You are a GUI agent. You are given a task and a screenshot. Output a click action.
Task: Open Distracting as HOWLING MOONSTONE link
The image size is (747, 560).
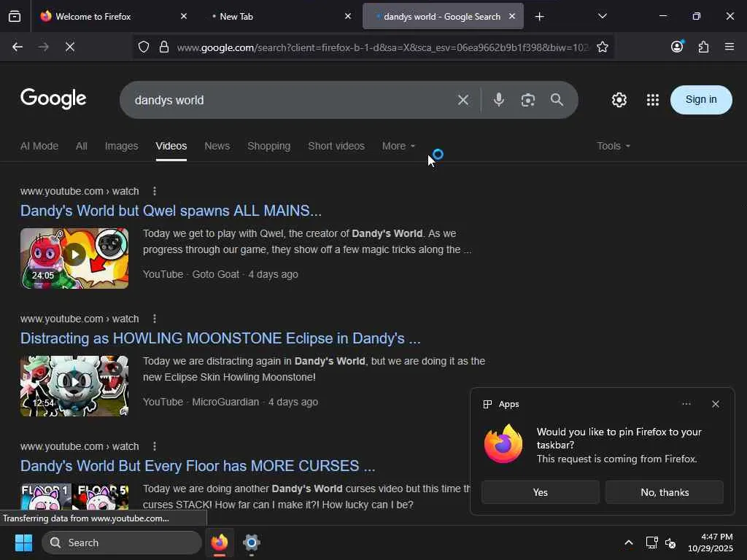[x=220, y=338]
